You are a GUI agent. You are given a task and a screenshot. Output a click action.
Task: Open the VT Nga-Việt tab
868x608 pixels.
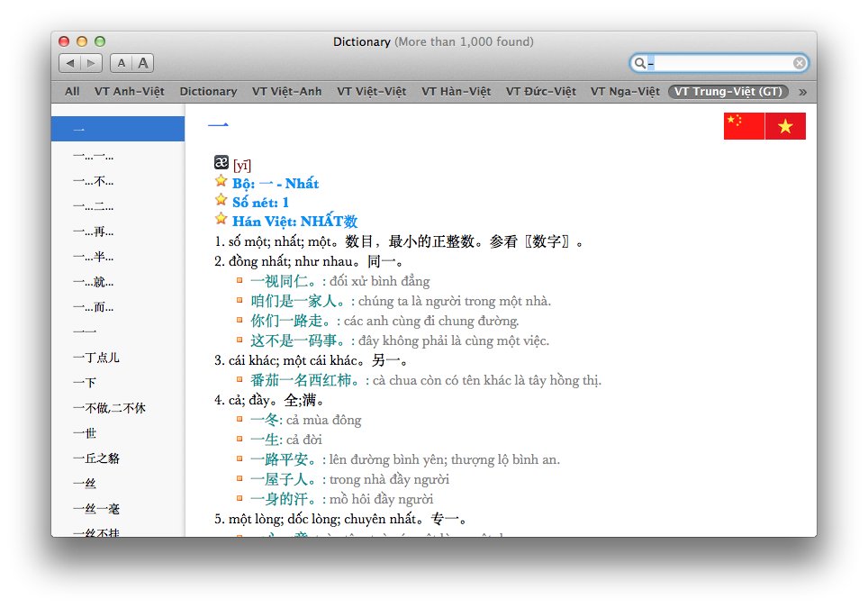point(625,92)
